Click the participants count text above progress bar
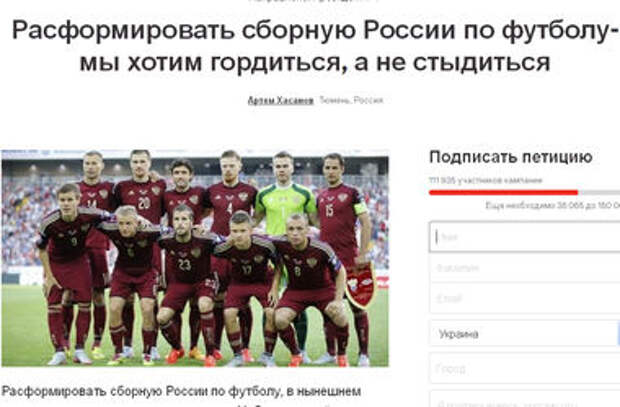 [486, 180]
